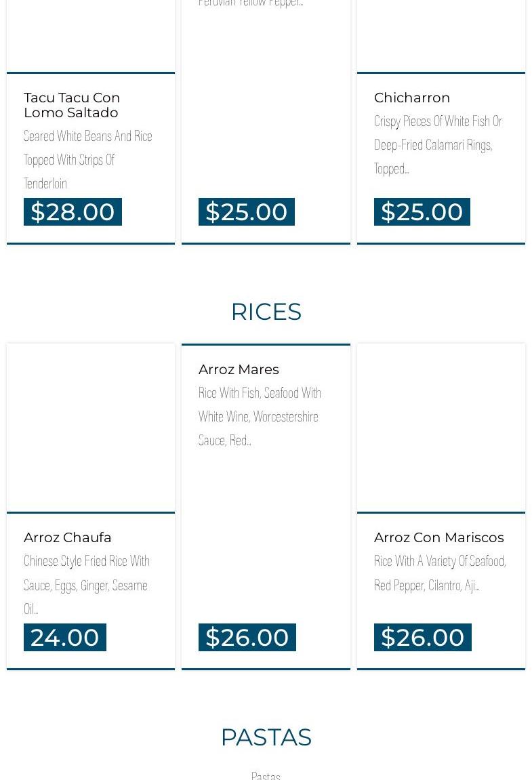Click the small Pastas subtitle text

(x=266, y=775)
